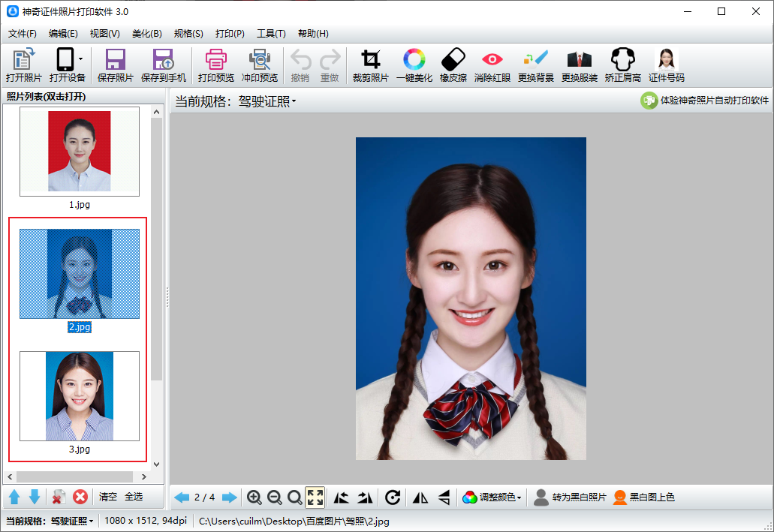This screenshot has height=532, width=774.
Task: Click 转为黑白照片 button
Action: [x=570, y=497]
